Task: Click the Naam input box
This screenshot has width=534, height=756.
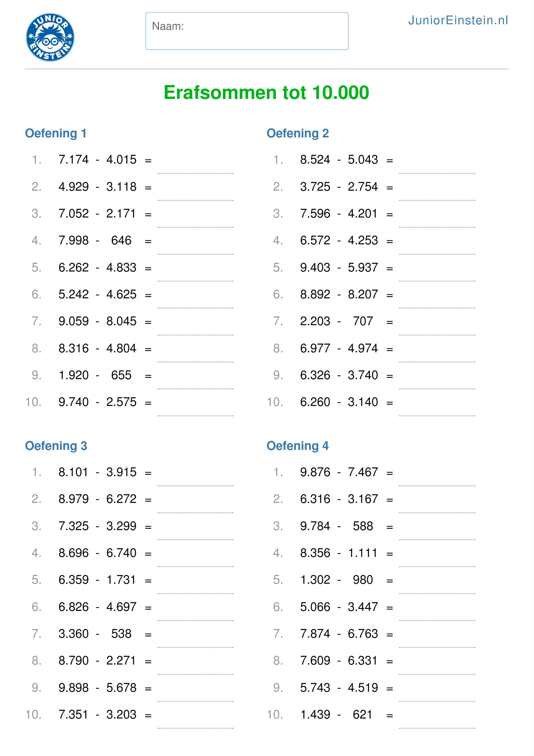Action: (x=247, y=31)
